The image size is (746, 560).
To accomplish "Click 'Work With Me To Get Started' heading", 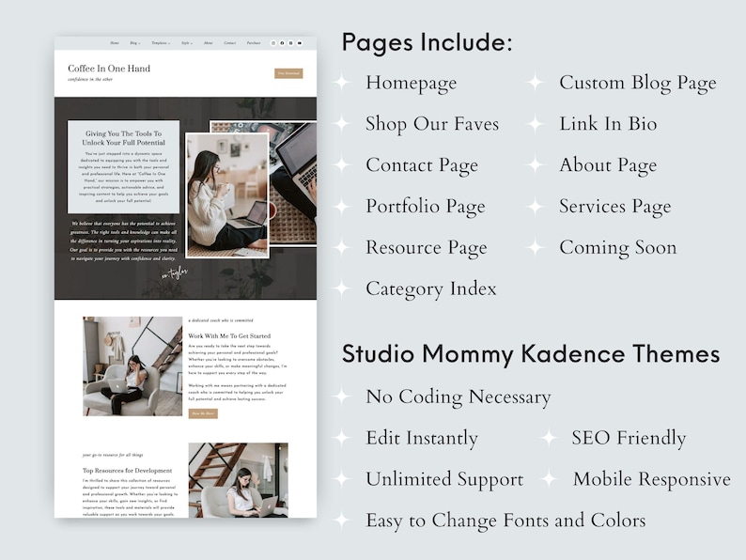I will point(229,335).
